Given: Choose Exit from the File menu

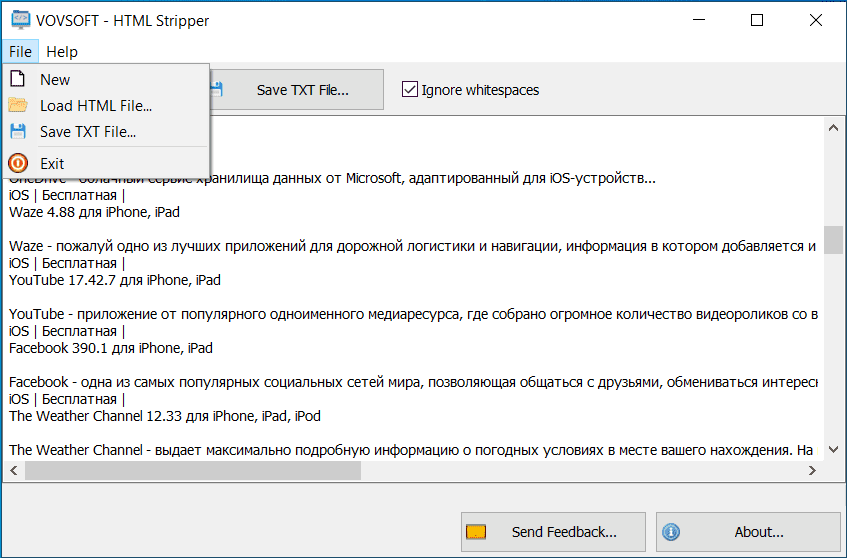Looking at the screenshot, I should (x=106, y=163).
